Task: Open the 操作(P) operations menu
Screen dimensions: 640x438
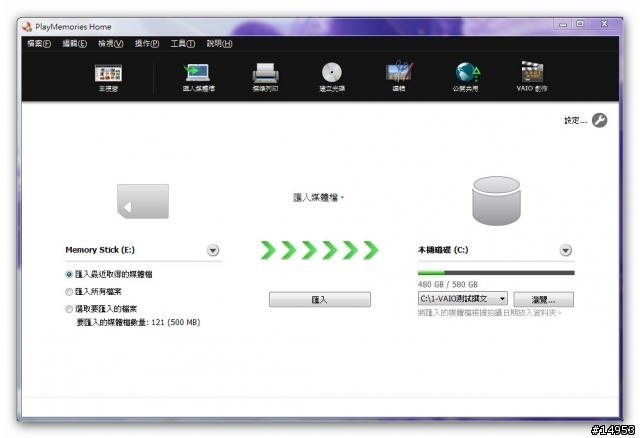Action: (x=147, y=43)
